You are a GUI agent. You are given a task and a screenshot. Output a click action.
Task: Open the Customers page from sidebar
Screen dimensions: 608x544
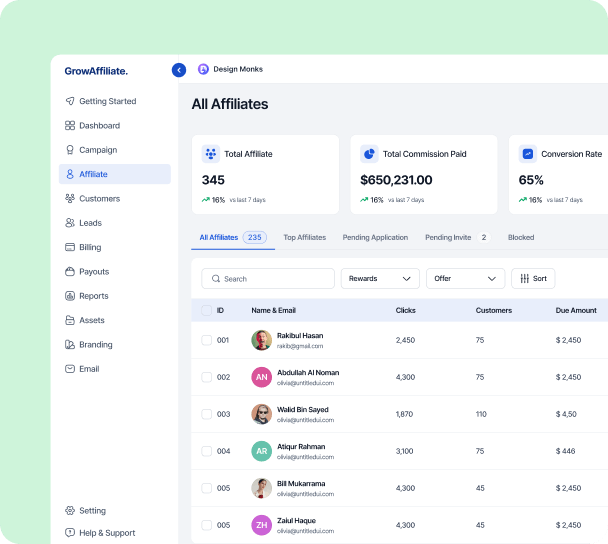99,199
